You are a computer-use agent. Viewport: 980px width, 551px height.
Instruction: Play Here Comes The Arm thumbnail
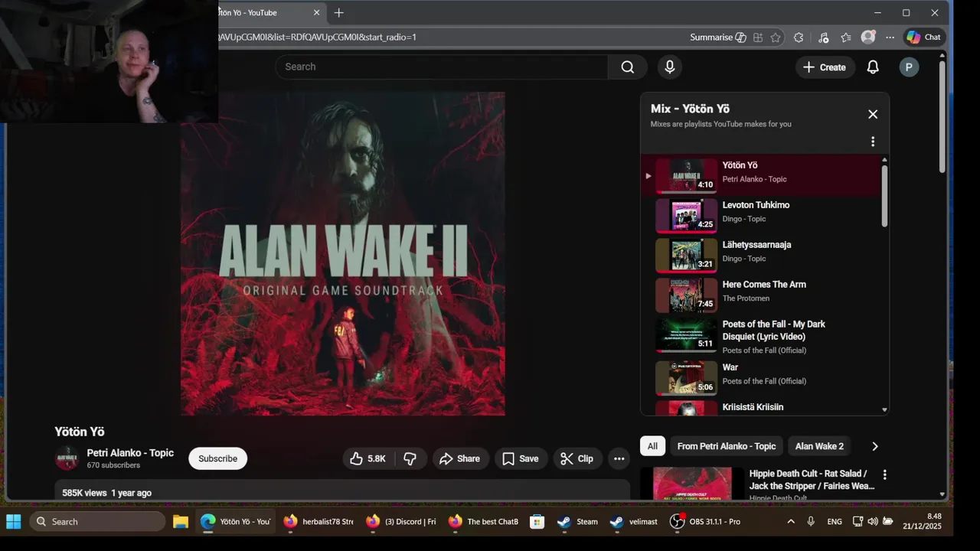pos(686,295)
